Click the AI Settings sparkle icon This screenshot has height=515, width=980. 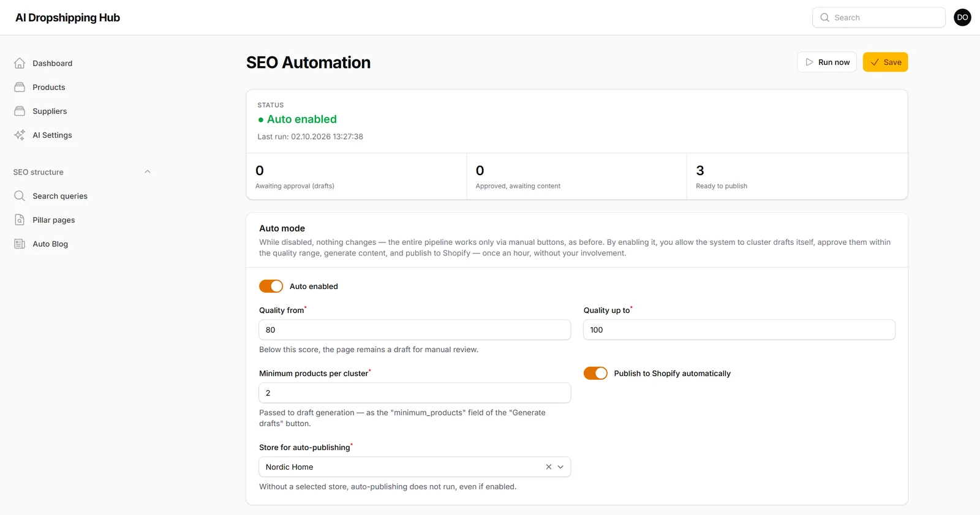click(x=20, y=135)
